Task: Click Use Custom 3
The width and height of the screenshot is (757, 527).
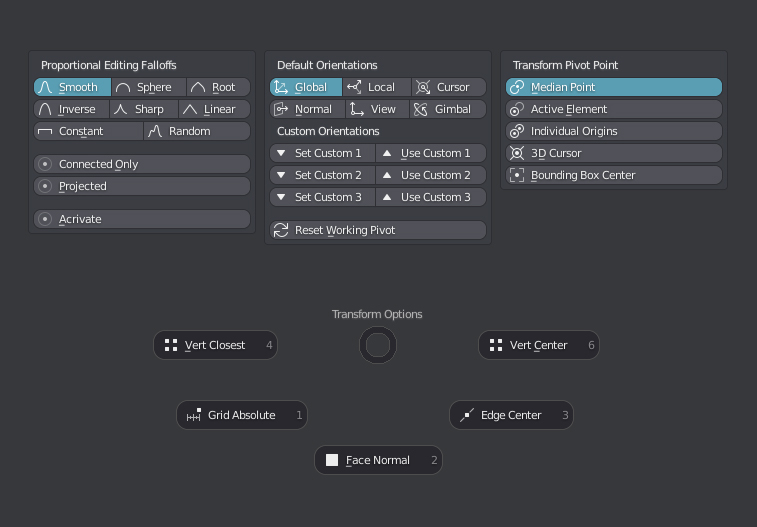Action: (x=431, y=197)
